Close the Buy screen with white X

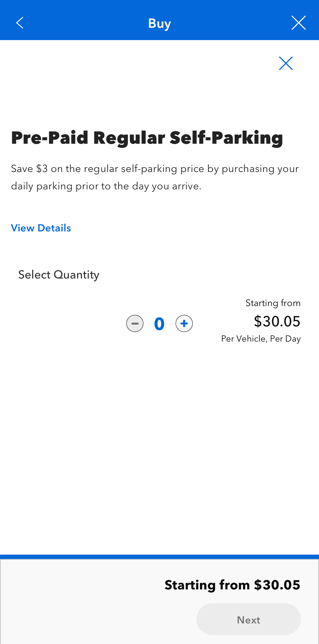click(x=298, y=23)
